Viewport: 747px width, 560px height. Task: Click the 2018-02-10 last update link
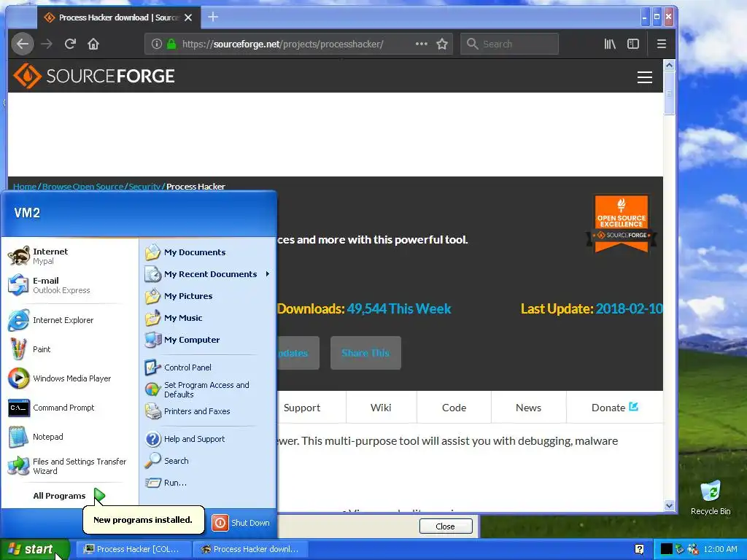(629, 308)
